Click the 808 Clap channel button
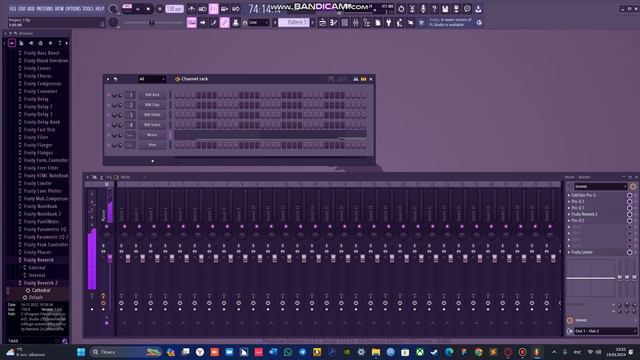Image resolution: width=640 pixels, height=360 pixels. pos(152,105)
